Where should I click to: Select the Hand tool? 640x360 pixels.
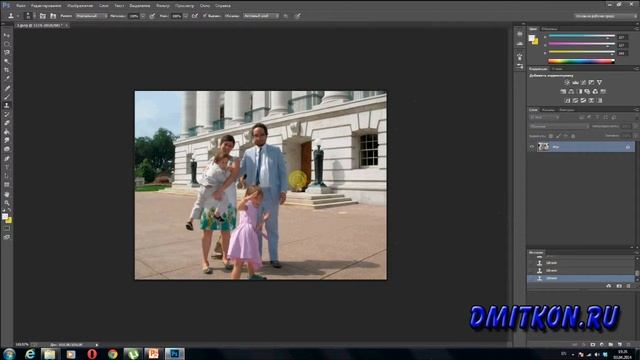7,194
